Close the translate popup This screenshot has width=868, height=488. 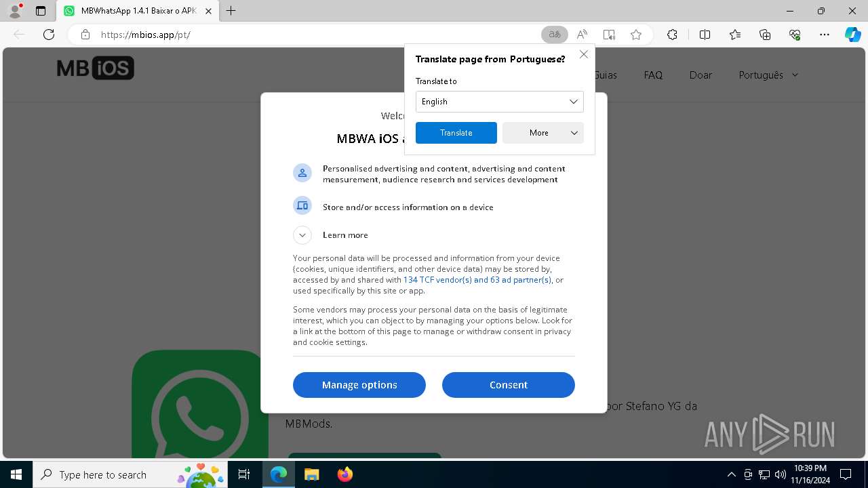coord(583,54)
